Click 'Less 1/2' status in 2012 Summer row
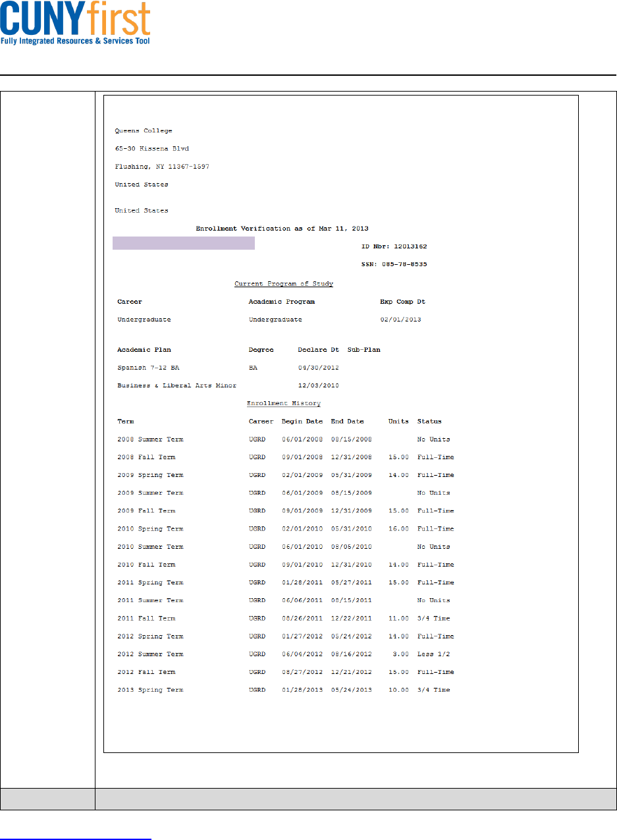 434,654
